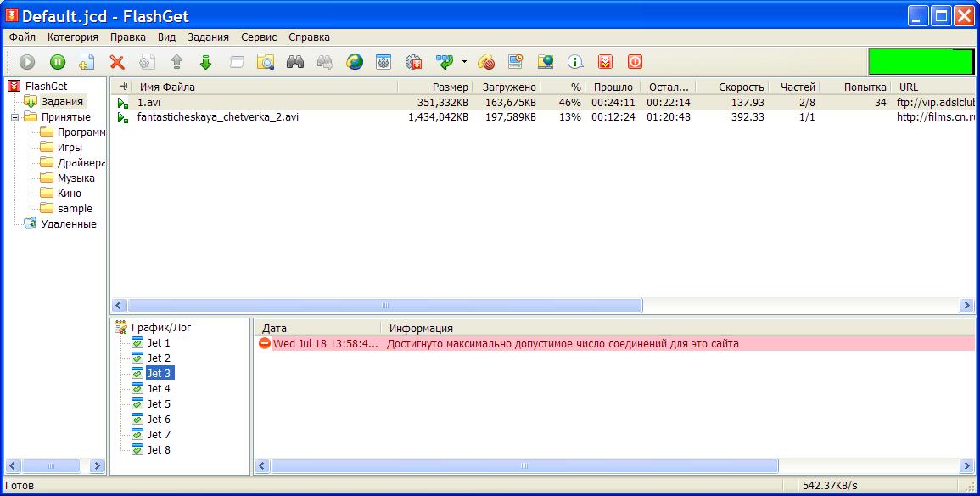Click the job list horizontal scrollbar thumb
980x496 pixels.
click(x=384, y=305)
